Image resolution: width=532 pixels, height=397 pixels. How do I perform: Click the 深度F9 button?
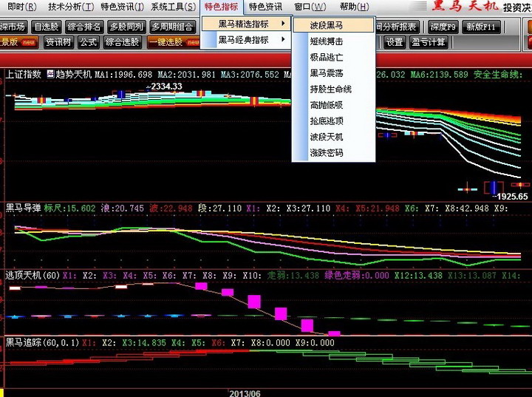(x=443, y=27)
